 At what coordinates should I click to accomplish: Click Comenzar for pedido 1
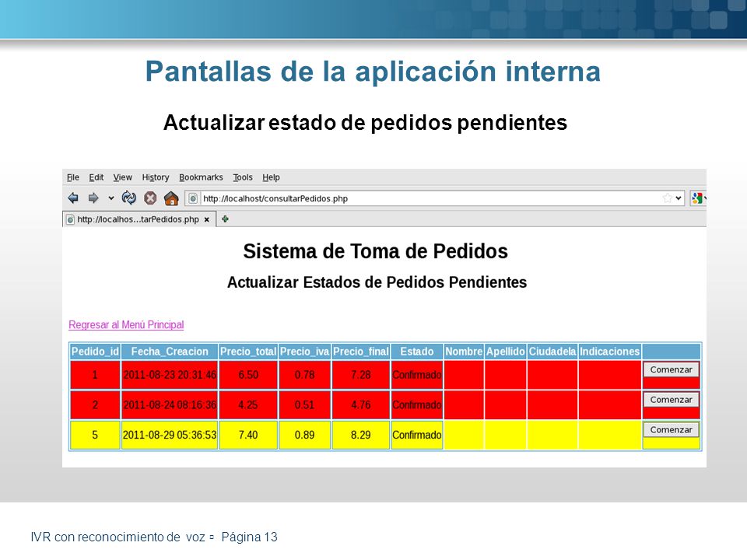click(671, 369)
